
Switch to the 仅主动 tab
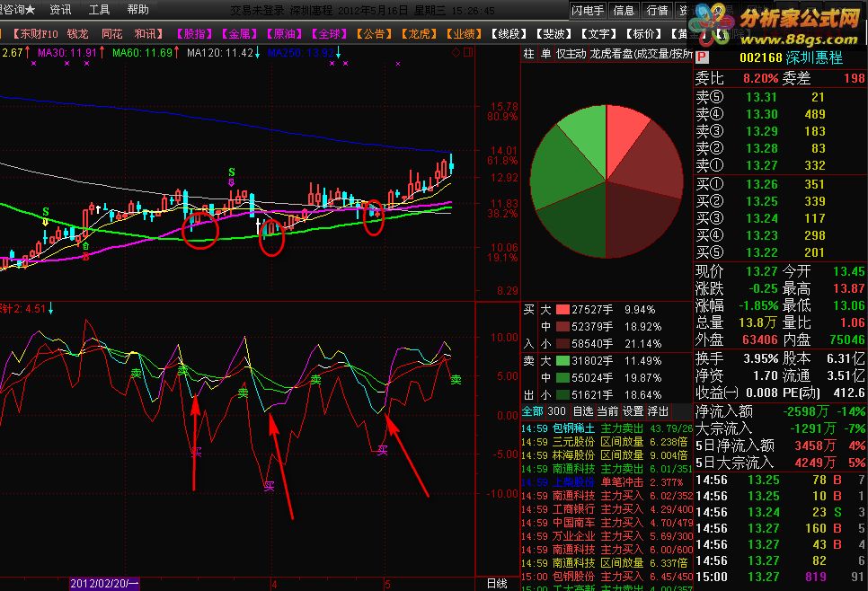[571, 54]
